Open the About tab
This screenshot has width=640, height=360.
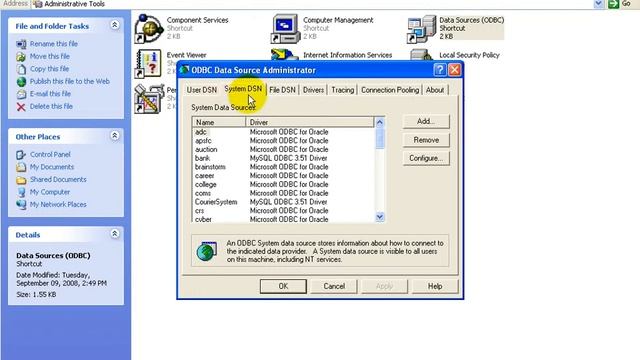[x=435, y=90]
